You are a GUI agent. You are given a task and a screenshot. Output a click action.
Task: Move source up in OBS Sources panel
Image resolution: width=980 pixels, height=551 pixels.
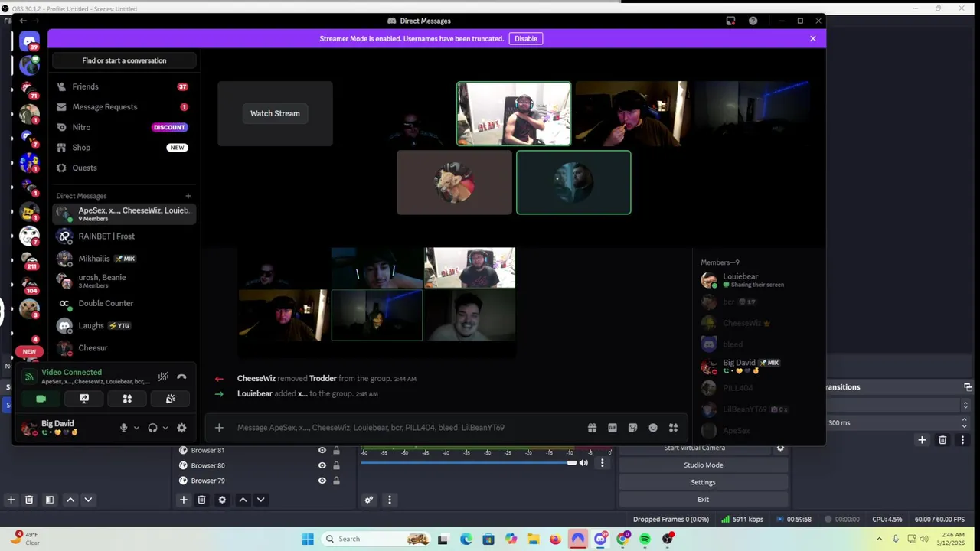243,500
